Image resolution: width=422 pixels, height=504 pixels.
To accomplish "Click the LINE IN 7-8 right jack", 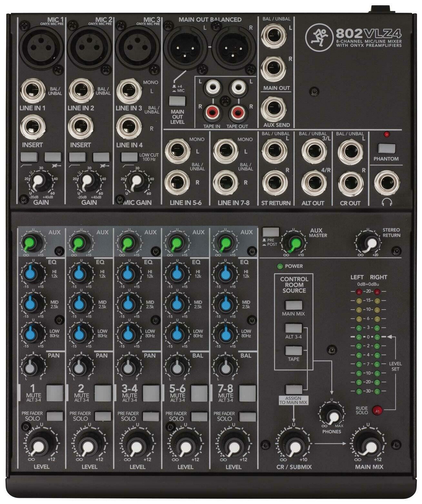I will click(x=226, y=182).
